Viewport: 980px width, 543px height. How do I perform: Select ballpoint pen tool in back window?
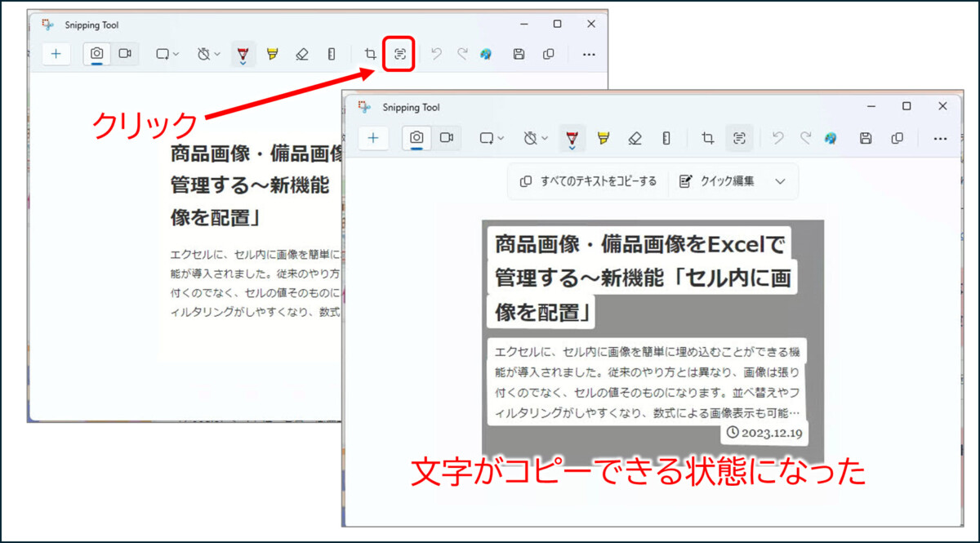pyautogui.click(x=243, y=54)
